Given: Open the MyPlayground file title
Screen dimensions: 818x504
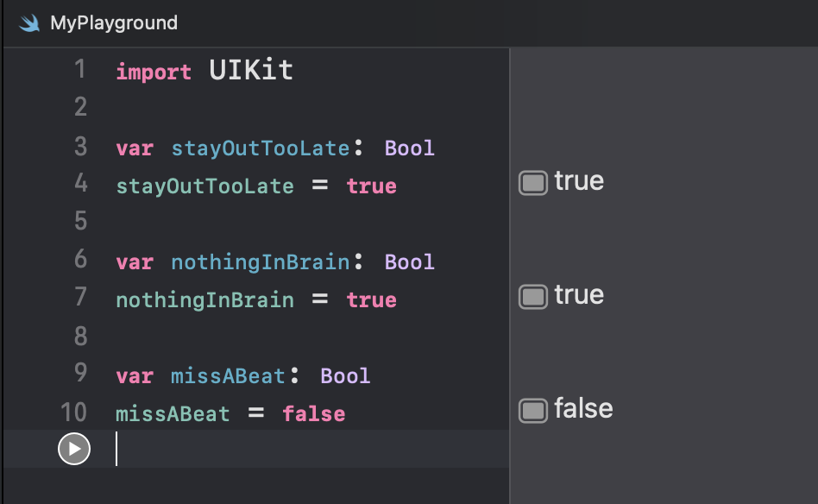Looking at the screenshot, I should 114,23.
